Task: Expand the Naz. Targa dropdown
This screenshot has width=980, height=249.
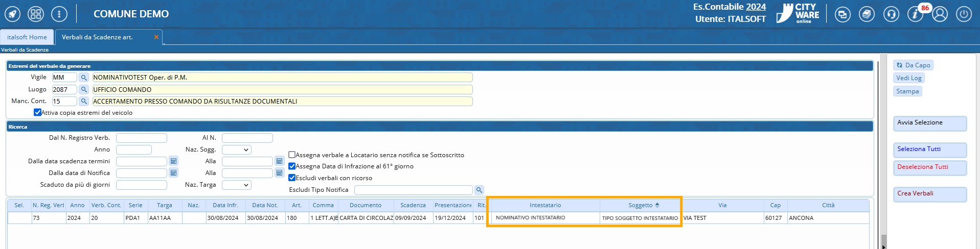Action: click(x=236, y=185)
